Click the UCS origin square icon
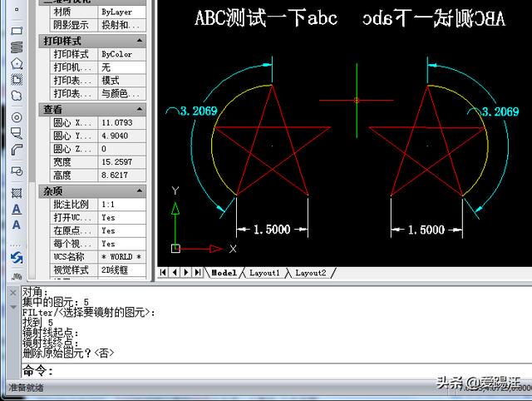This screenshot has width=532, height=401. [175, 249]
